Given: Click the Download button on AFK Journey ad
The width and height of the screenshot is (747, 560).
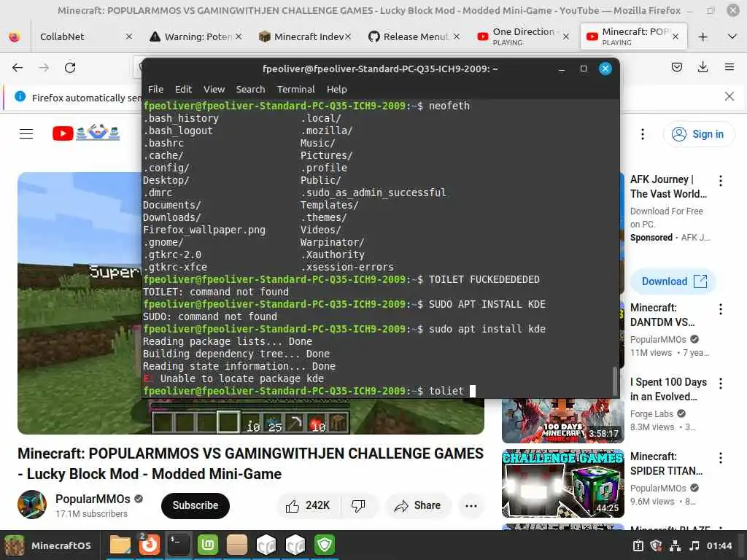Looking at the screenshot, I should pos(673,281).
